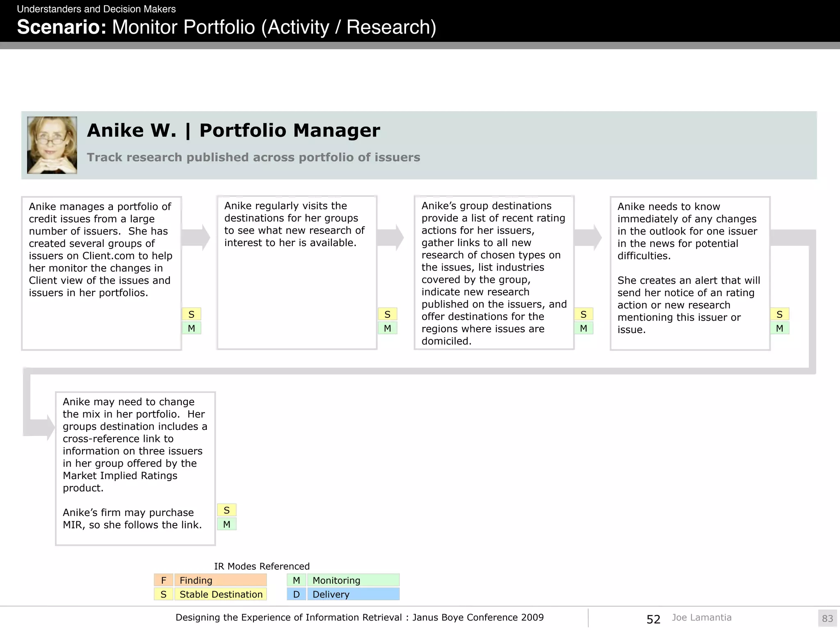This screenshot has height=630, width=840.
Task: Select the 'Anike regularly visits the destinations' step box
Action: coord(297,272)
